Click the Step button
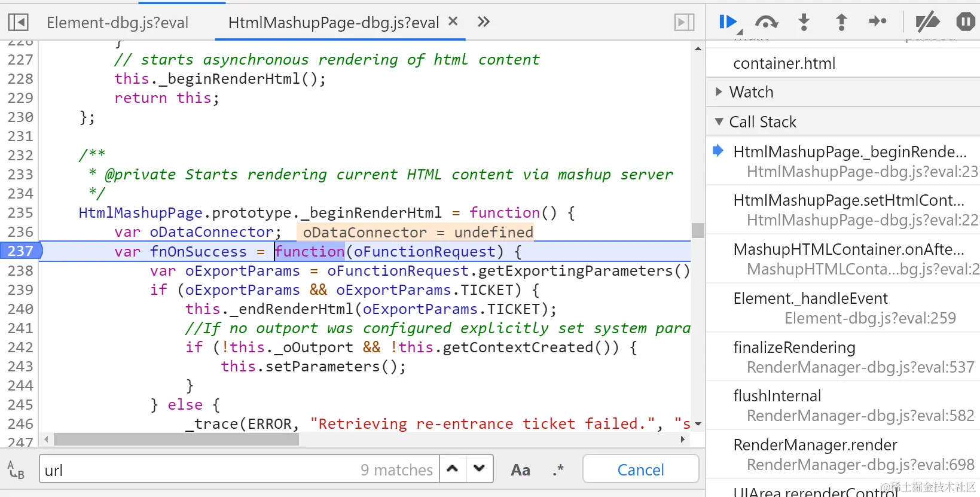Screen dimensions: 980x497 click(x=877, y=22)
